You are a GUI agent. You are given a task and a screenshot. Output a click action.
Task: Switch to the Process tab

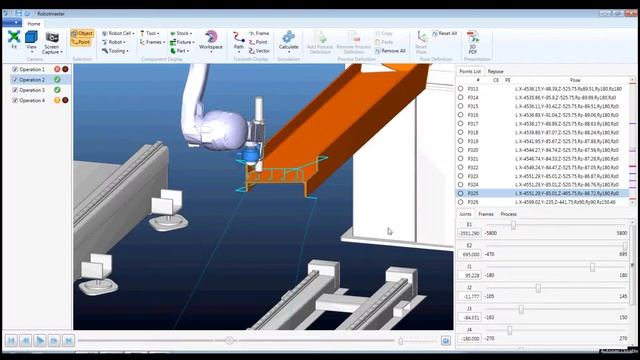(509, 214)
